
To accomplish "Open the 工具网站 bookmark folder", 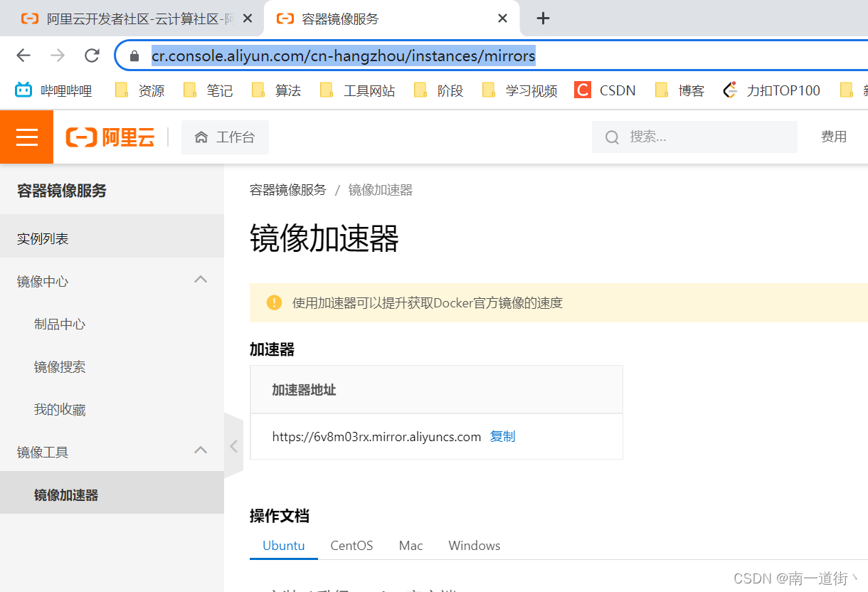I will [x=358, y=90].
